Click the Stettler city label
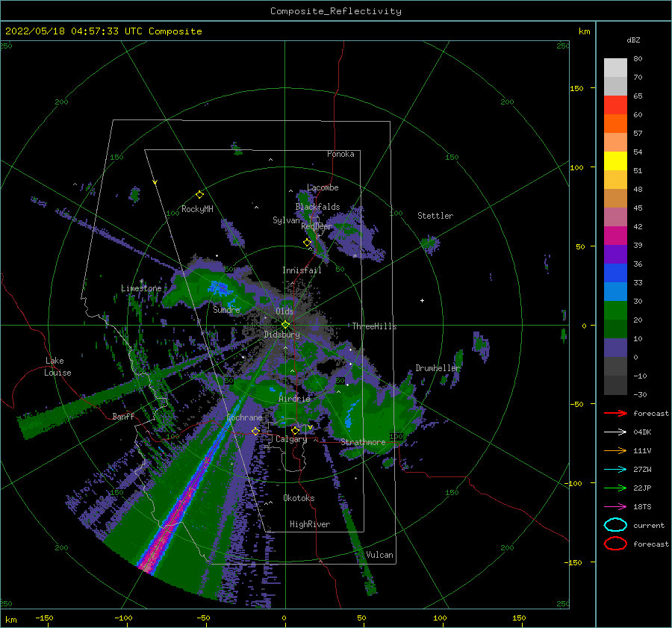Image resolution: width=672 pixels, height=628 pixels. click(435, 216)
